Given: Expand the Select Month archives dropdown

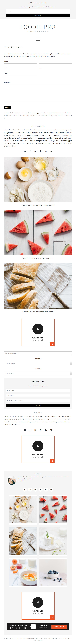Looking at the screenshot, I should 38,373.
